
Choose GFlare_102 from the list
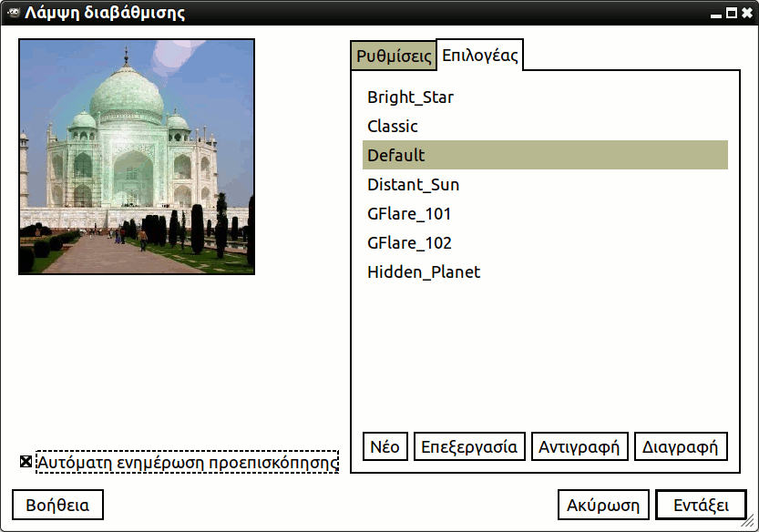coord(409,242)
